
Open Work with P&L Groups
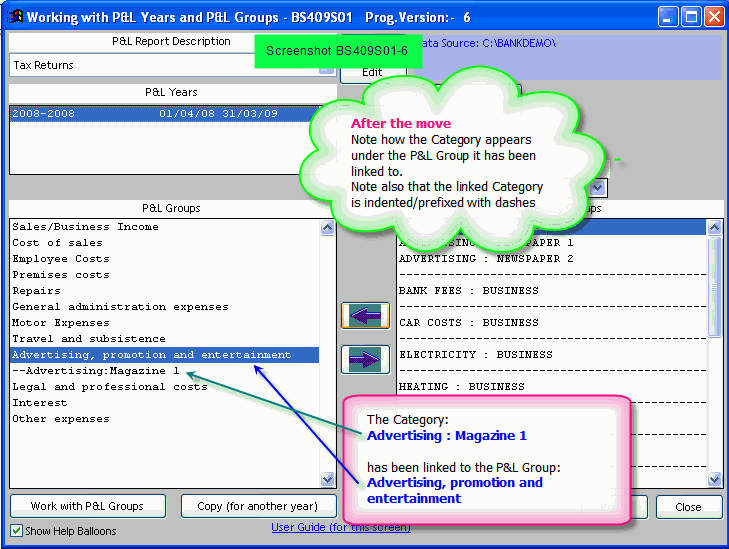point(86,506)
